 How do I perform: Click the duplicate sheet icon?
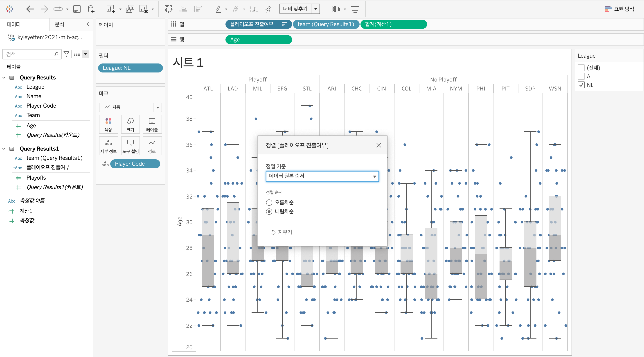[x=130, y=9]
